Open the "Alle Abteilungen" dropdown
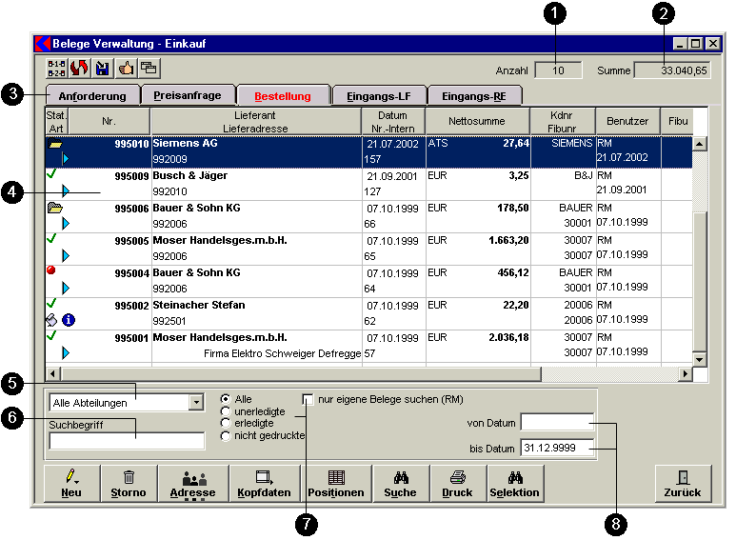Screen dimensions: 756x540 pos(196,403)
